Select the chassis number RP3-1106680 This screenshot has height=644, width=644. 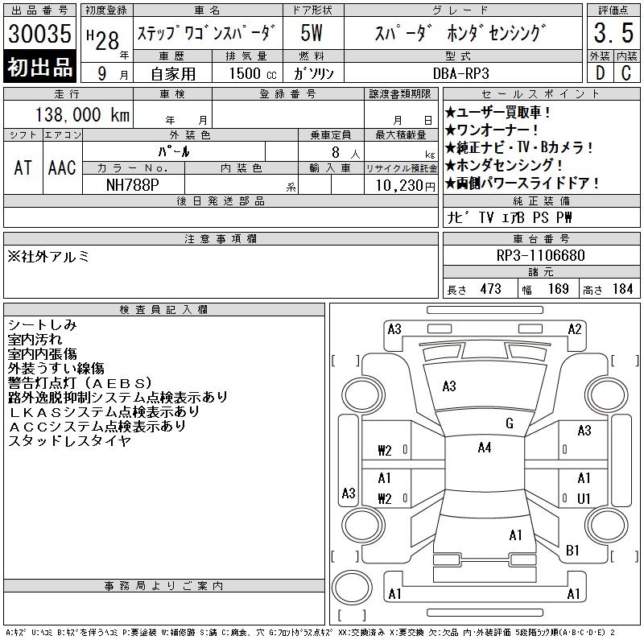[540, 255]
